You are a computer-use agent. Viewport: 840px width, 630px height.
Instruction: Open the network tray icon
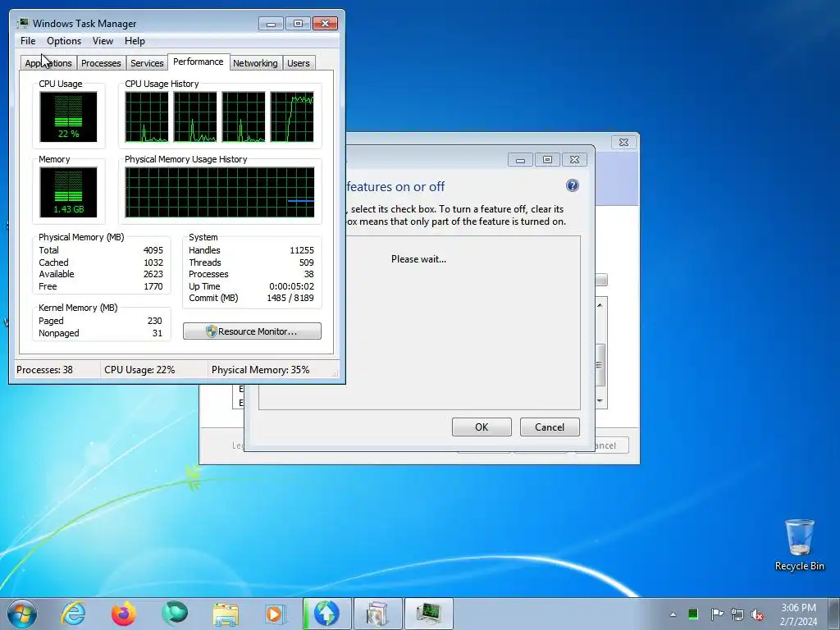point(737,614)
